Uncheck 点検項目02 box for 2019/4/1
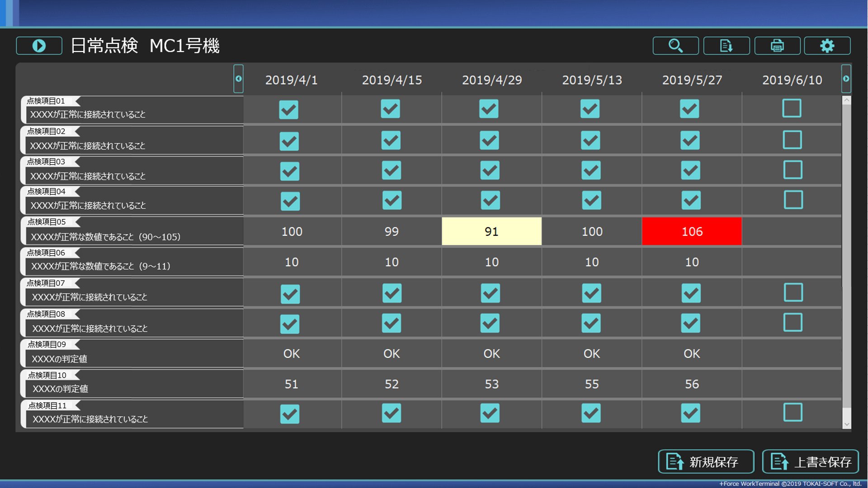 pyautogui.click(x=289, y=141)
